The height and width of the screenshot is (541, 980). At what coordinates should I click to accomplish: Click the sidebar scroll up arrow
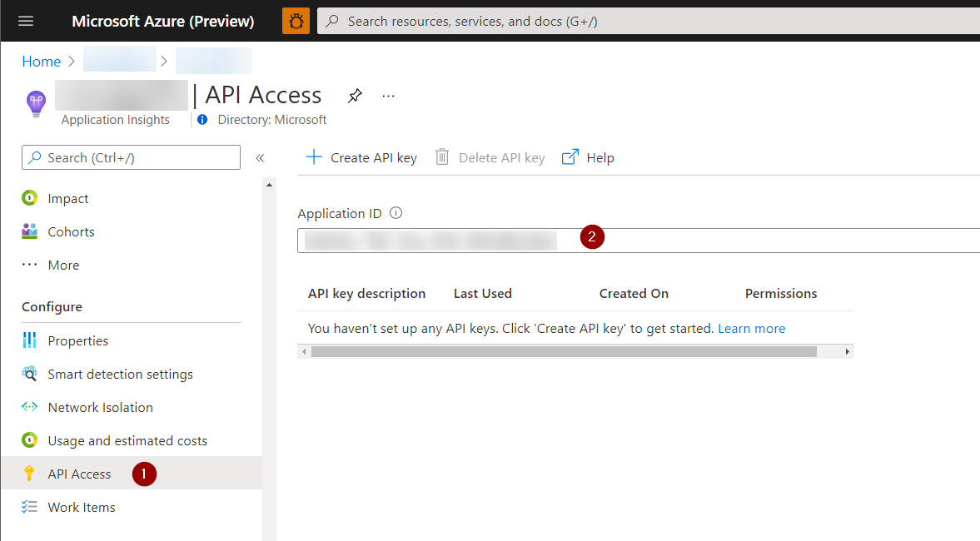coord(270,185)
